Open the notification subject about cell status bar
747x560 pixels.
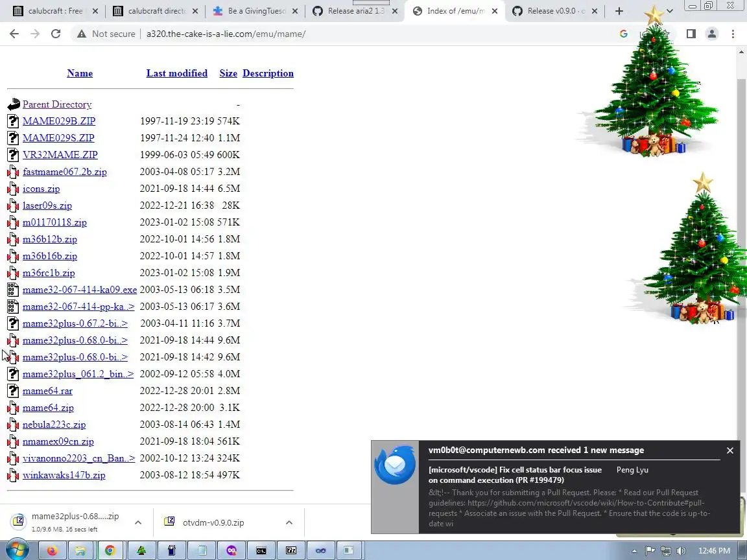pyautogui.click(x=515, y=474)
